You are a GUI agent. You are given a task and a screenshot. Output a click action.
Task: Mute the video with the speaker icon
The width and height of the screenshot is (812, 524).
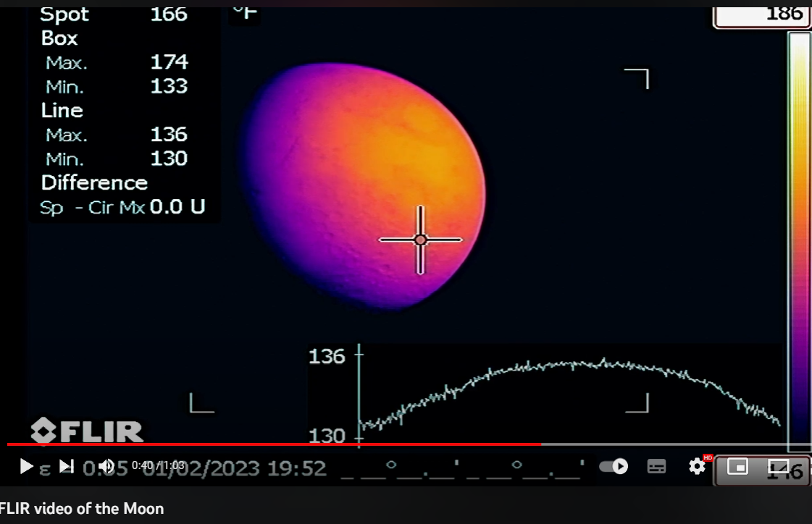106,466
